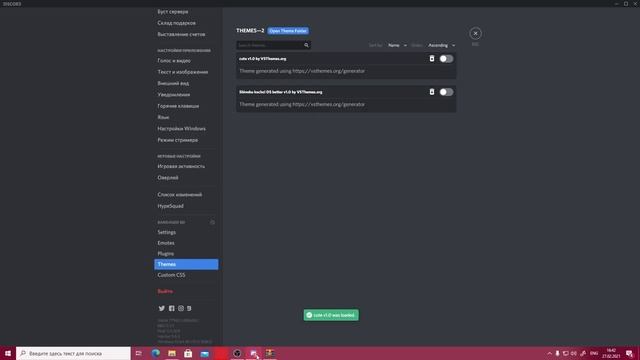Open the Instagram link in sidebar
The width and height of the screenshot is (640, 360).
(x=181, y=309)
